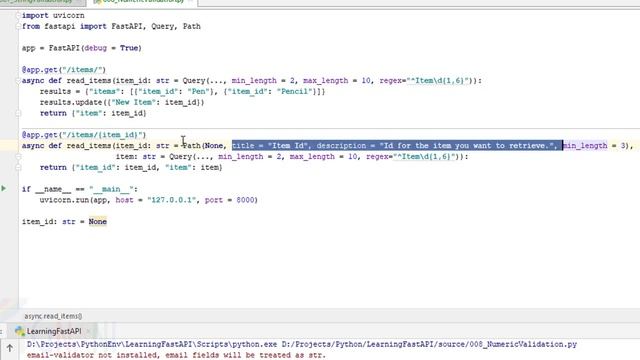Click the '__main__' string in if statement
The height and width of the screenshot is (360, 640).
point(111,189)
